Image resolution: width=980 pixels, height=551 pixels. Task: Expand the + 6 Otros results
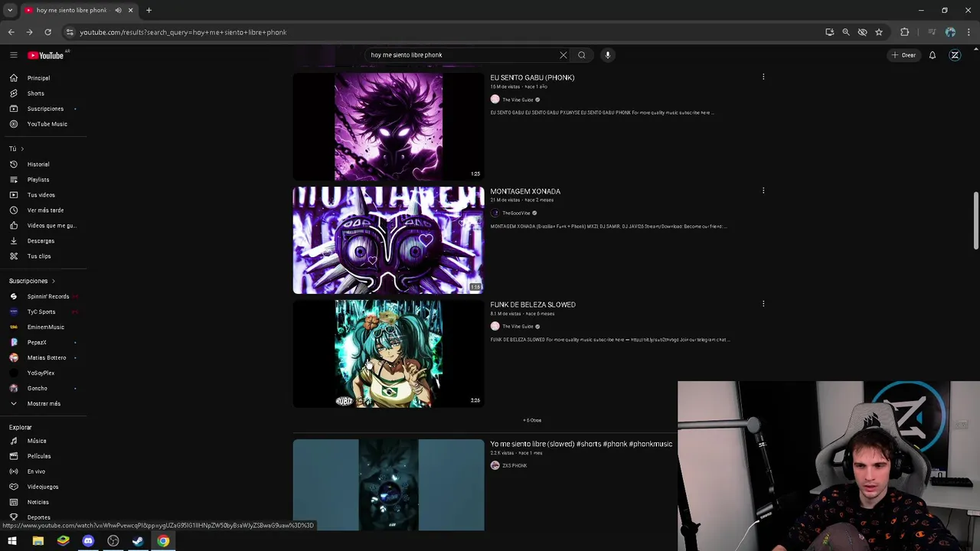[532, 420]
